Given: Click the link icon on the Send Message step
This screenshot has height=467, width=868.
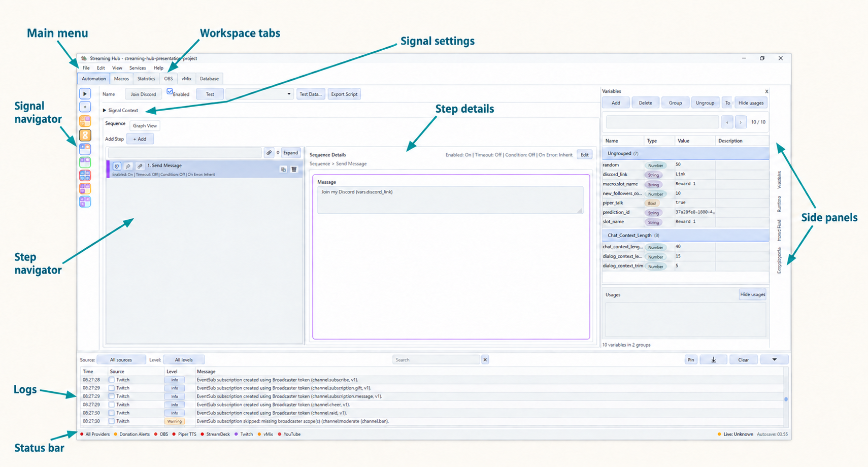Looking at the screenshot, I should click(140, 166).
